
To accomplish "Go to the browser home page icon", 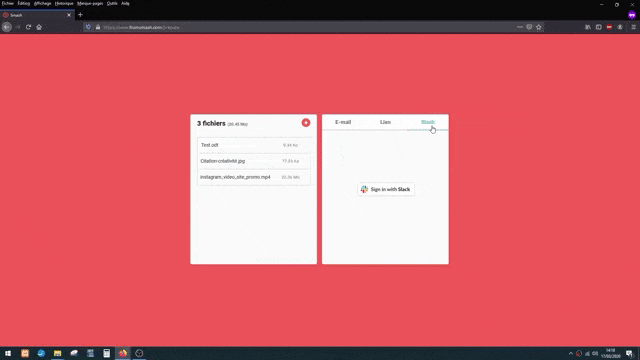I will click(x=39, y=27).
